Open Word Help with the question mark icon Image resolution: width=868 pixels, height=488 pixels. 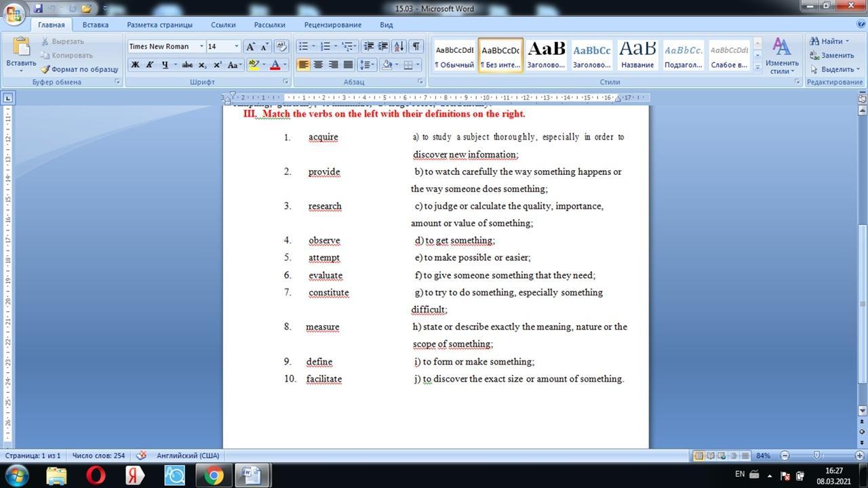(x=860, y=24)
